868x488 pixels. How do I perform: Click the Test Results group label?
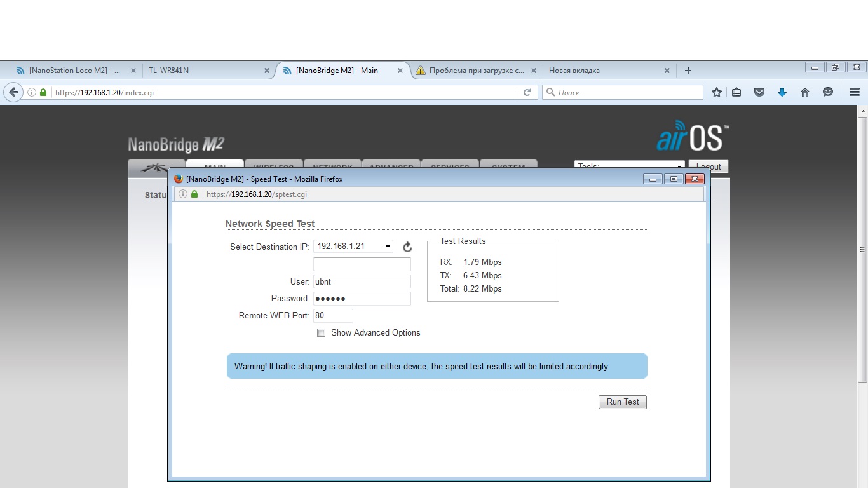click(x=463, y=241)
